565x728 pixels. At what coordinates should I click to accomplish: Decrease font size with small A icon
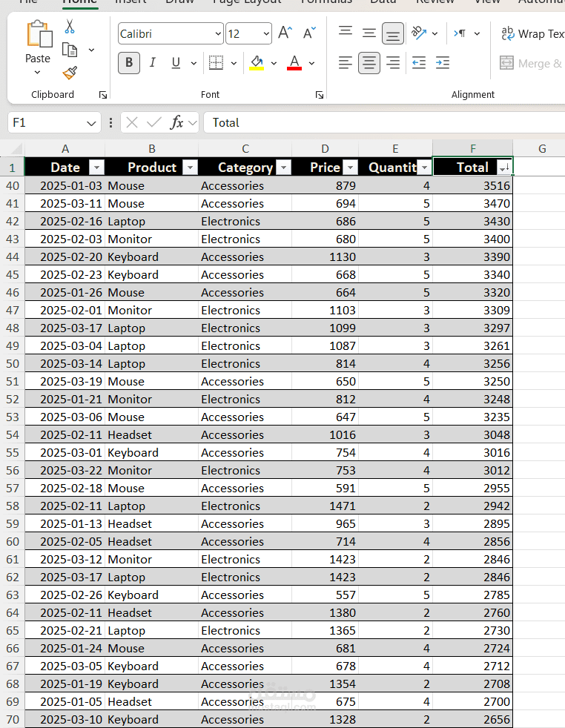309,33
